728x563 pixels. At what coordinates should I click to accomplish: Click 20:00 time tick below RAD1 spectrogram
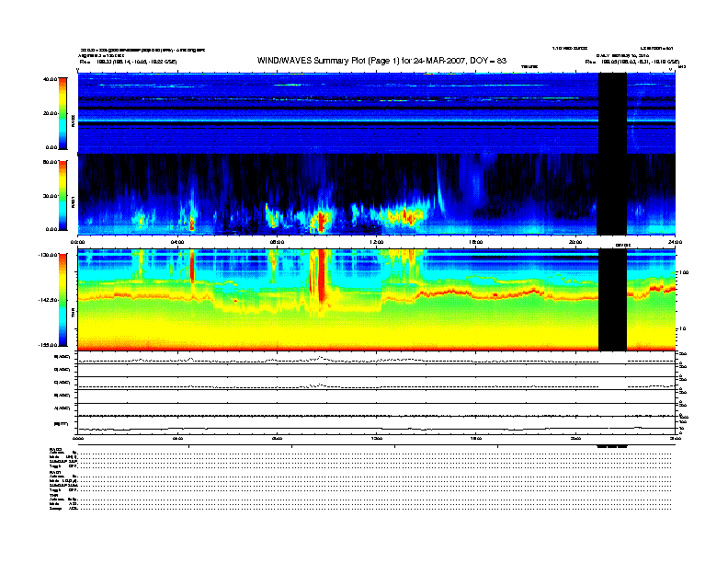point(575,242)
